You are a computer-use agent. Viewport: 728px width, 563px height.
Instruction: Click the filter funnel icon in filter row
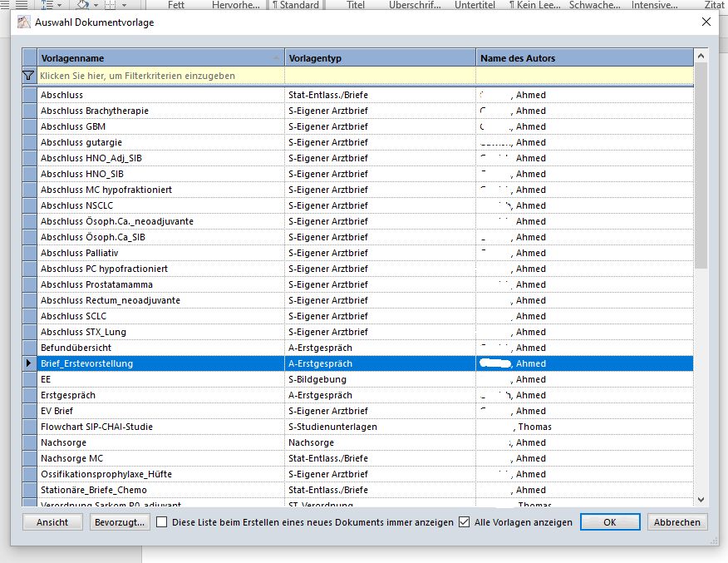click(x=29, y=76)
